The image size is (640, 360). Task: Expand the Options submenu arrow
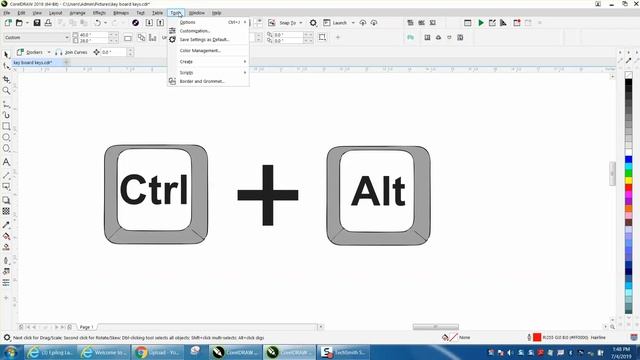point(245,22)
